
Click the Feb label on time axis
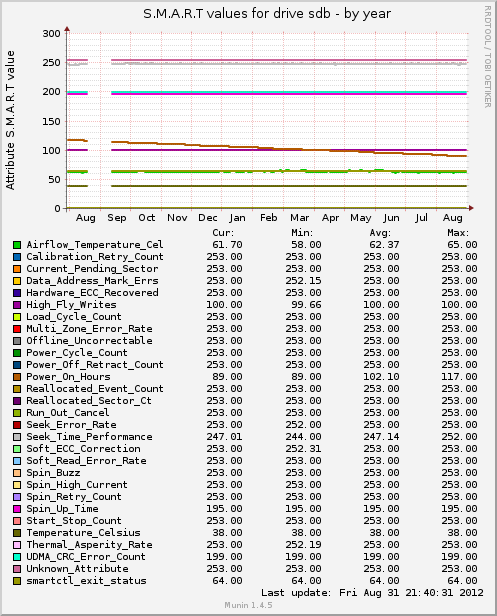click(x=269, y=218)
